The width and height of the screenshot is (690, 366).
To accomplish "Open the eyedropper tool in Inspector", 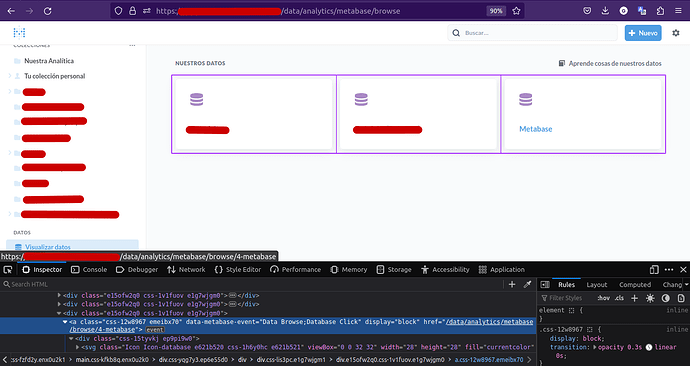I will (527, 285).
